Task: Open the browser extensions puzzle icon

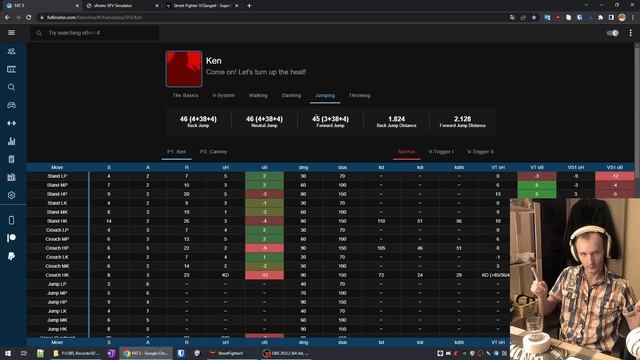Action: pyautogui.click(x=600, y=18)
